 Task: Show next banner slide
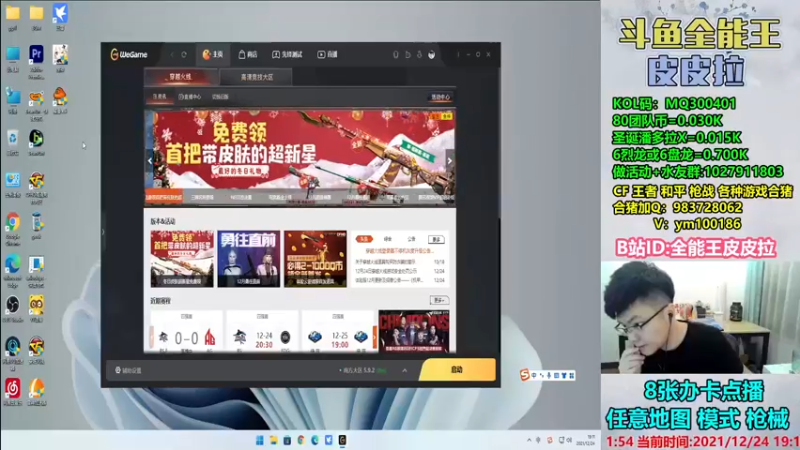[x=449, y=161]
